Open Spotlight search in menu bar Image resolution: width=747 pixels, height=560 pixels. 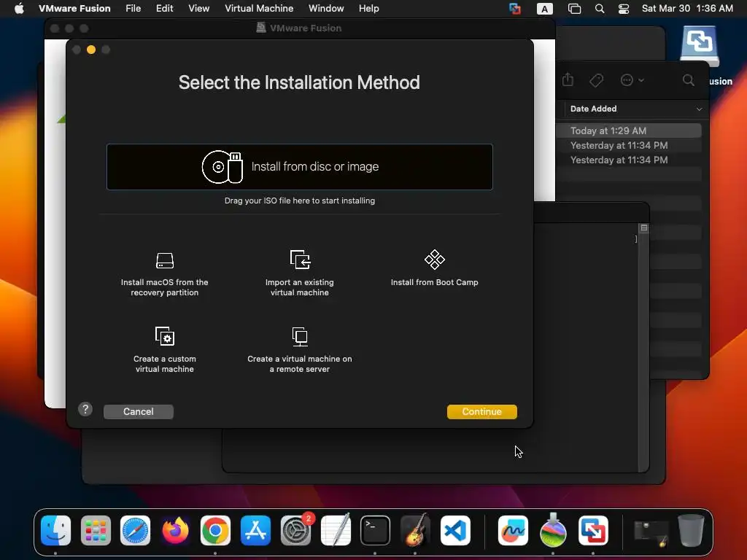pyautogui.click(x=600, y=9)
